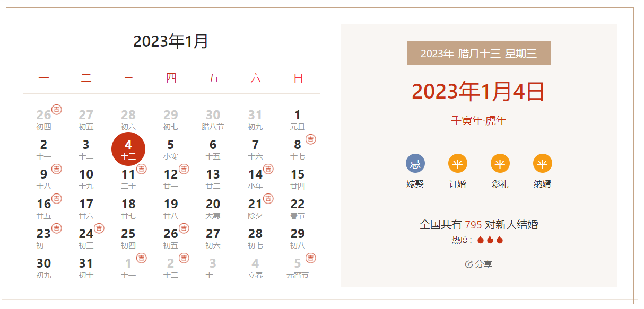Select January 2 十一
The image size is (644, 309).
tap(43, 149)
